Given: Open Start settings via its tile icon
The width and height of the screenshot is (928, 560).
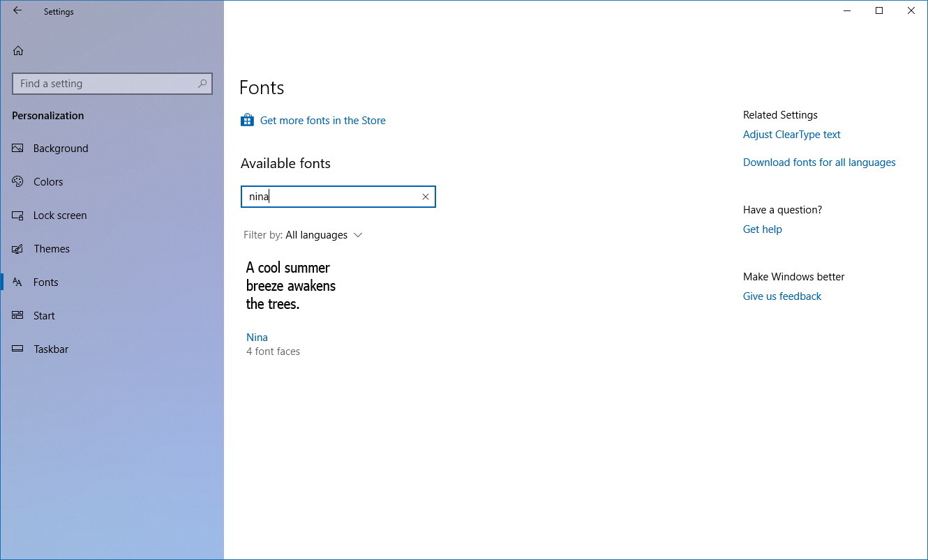Looking at the screenshot, I should coord(17,315).
